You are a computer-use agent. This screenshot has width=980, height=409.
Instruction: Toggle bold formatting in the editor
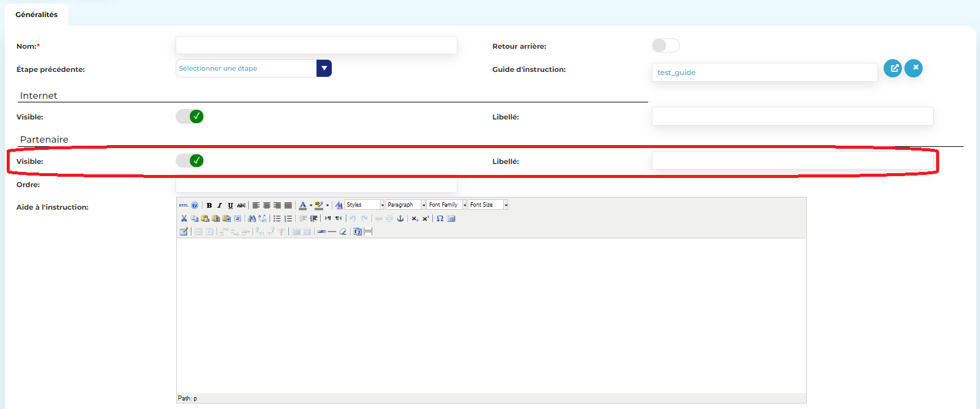pos(209,205)
